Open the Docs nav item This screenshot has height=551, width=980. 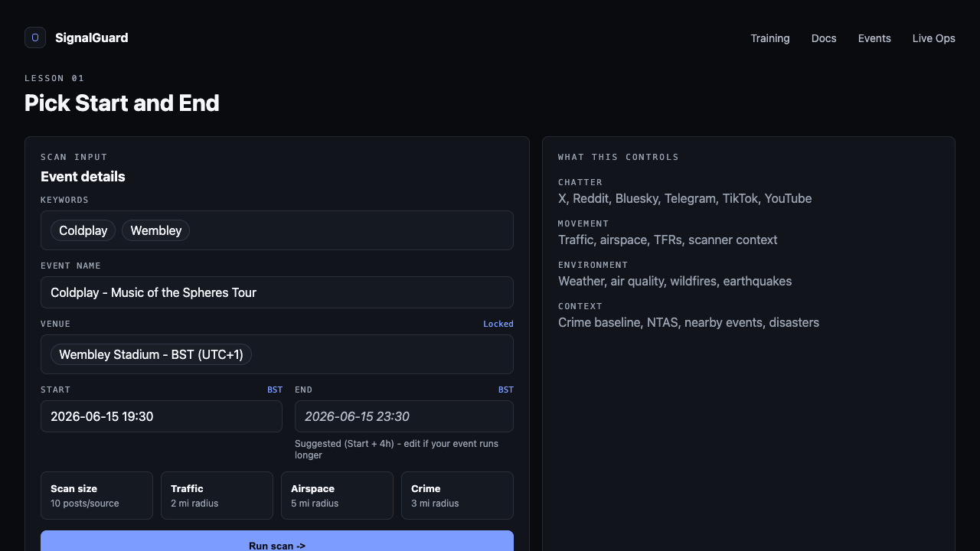pyautogui.click(x=824, y=38)
